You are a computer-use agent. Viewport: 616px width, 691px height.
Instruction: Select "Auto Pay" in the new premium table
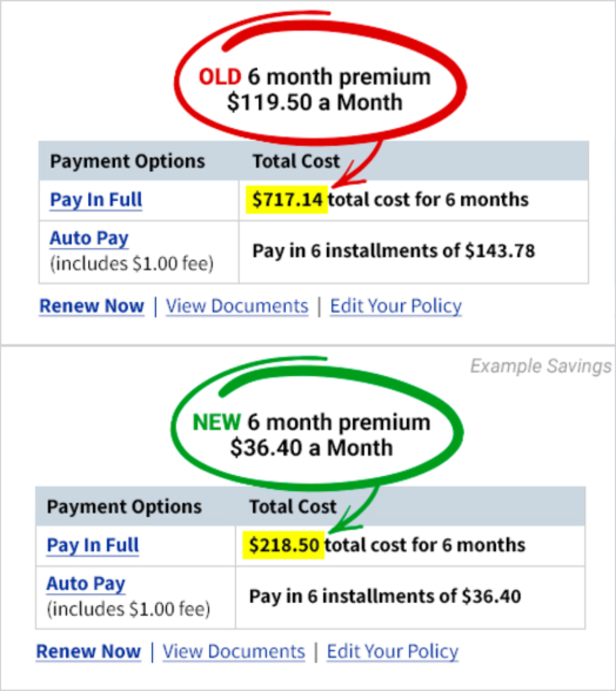(85, 583)
